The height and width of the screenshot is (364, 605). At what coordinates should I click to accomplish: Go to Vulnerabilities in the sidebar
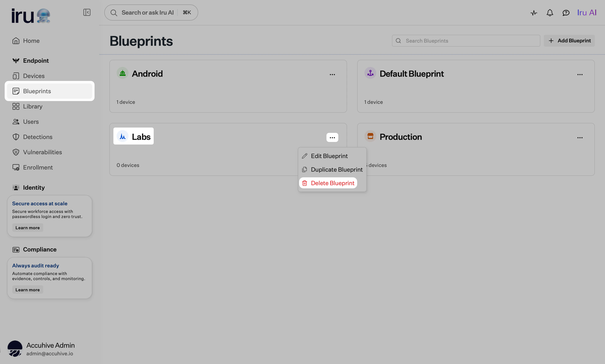(x=42, y=152)
